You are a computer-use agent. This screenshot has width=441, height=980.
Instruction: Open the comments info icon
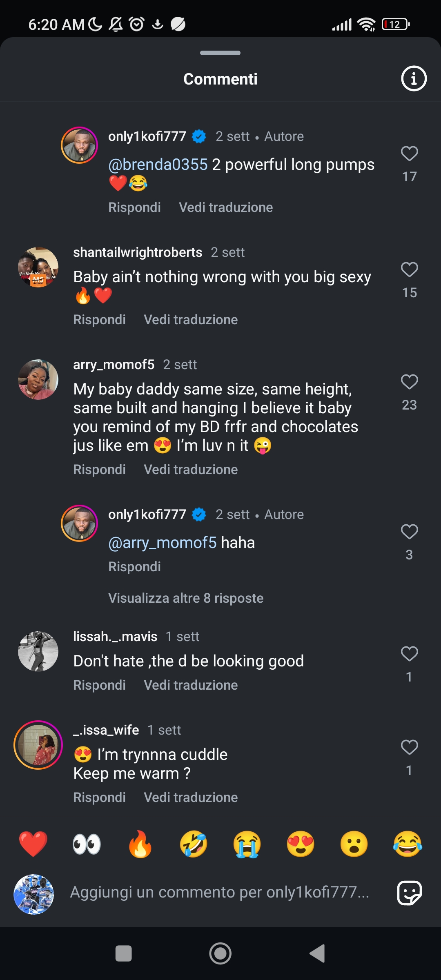(414, 78)
